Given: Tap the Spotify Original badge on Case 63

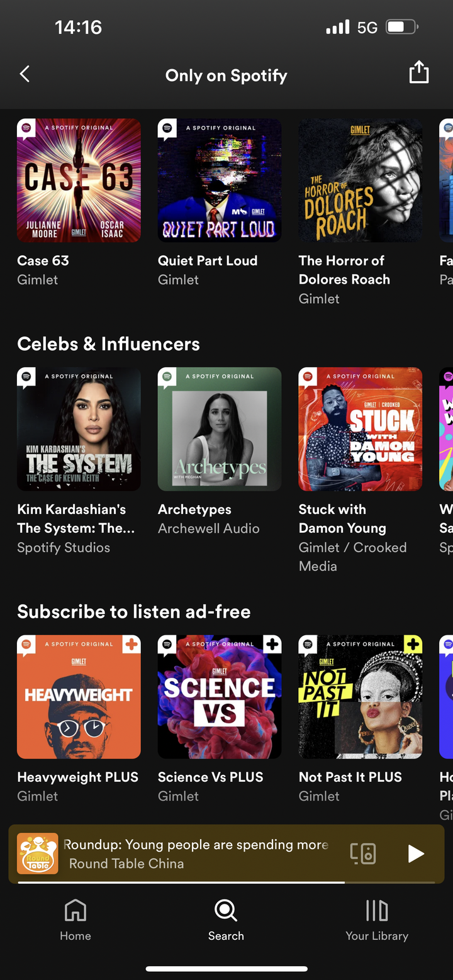Looking at the screenshot, I should (26, 128).
